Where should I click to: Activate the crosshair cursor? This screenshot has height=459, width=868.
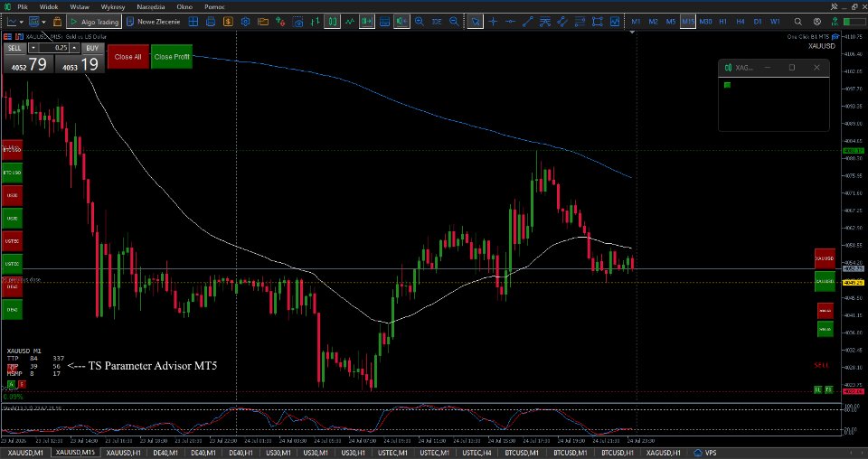[x=493, y=22]
